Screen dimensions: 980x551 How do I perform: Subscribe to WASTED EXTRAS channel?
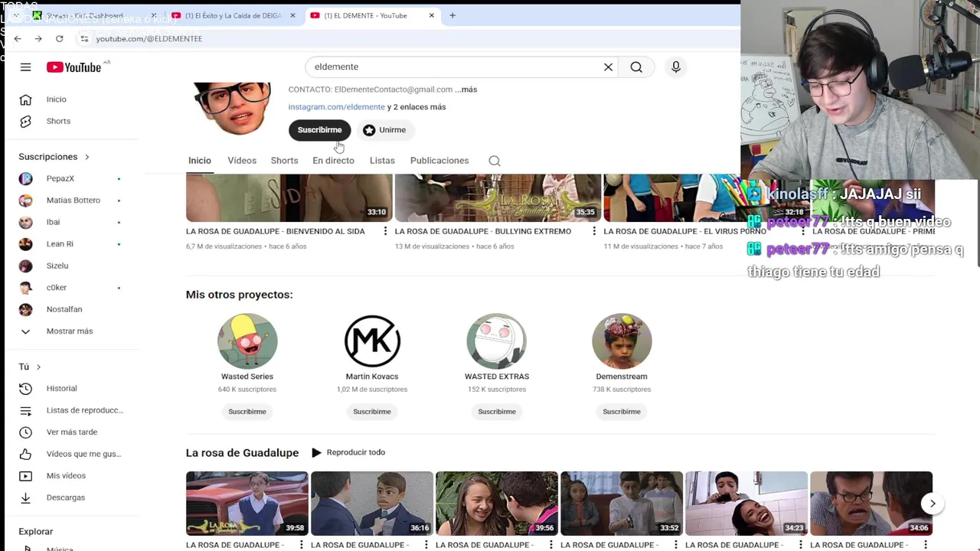coord(497,412)
